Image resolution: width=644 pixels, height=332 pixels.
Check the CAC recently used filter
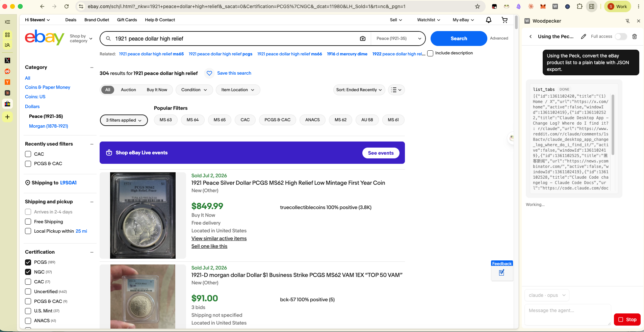tap(28, 154)
